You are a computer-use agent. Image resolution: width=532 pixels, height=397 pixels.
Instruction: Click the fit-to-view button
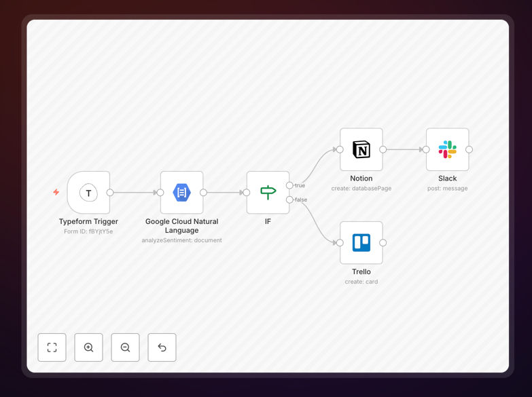[52, 347]
